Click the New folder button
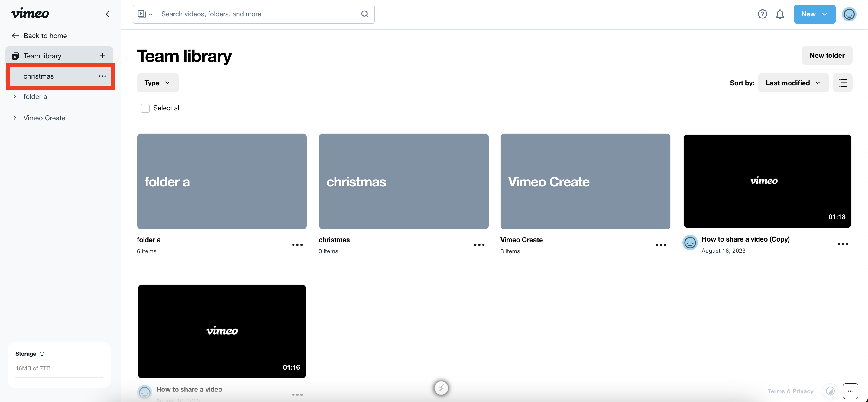 [827, 55]
